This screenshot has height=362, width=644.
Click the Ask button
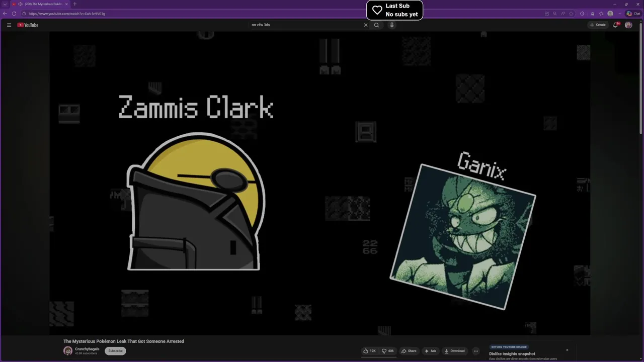[x=430, y=351]
